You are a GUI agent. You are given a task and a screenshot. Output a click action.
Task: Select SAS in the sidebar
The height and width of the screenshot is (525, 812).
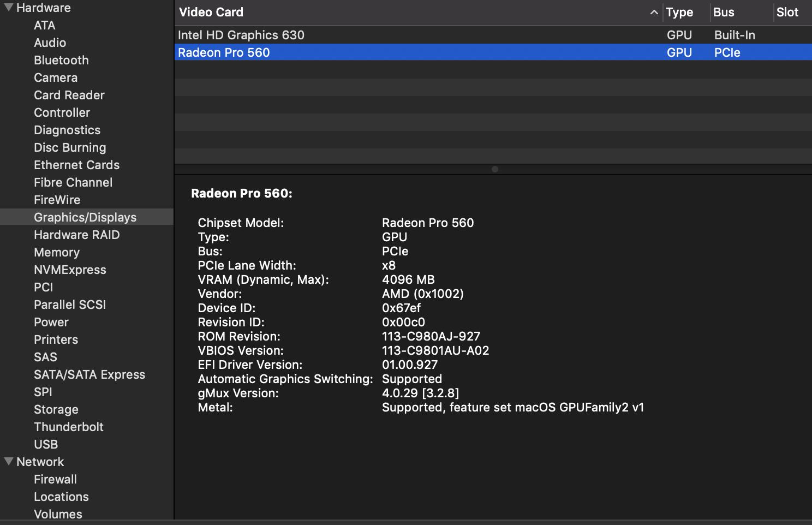[x=45, y=357]
